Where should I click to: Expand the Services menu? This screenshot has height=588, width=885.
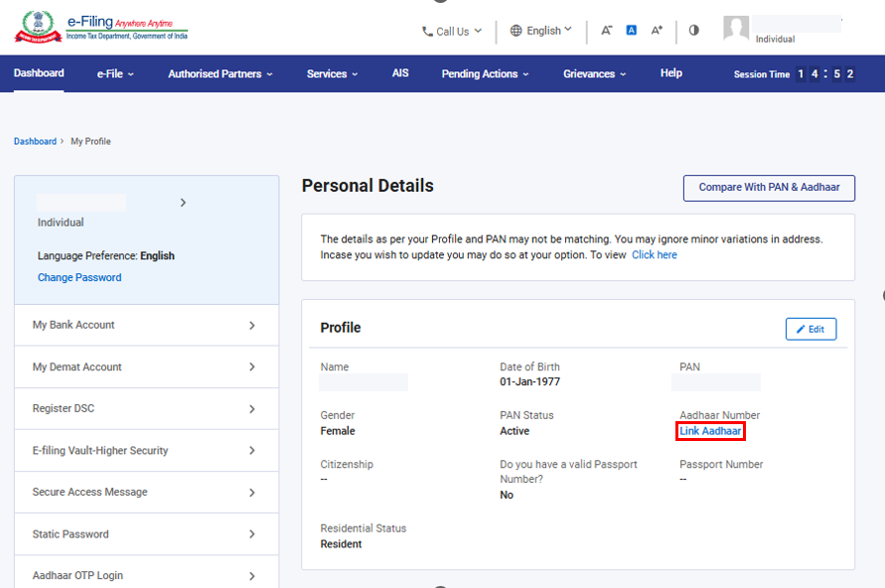click(333, 73)
